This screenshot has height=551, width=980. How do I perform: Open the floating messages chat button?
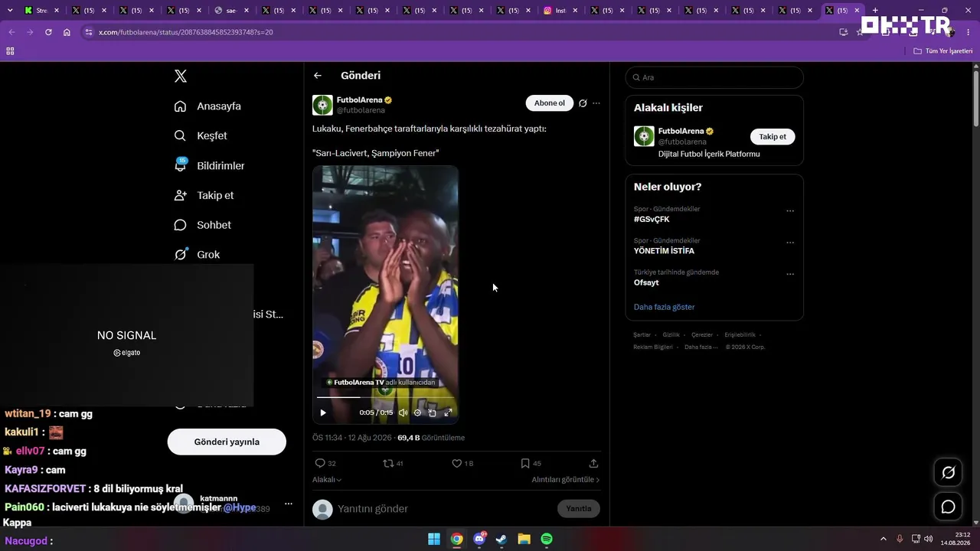(948, 507)
